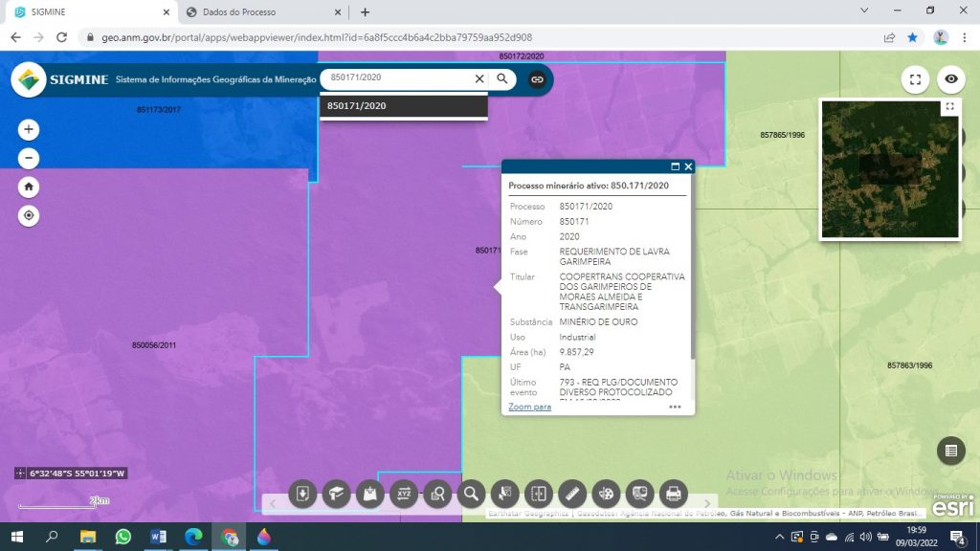Image resolution: width=980 pixels, height=551 pixels.
Task: Open the graduation cap tutorial tool
Action: tap(336, 494)
